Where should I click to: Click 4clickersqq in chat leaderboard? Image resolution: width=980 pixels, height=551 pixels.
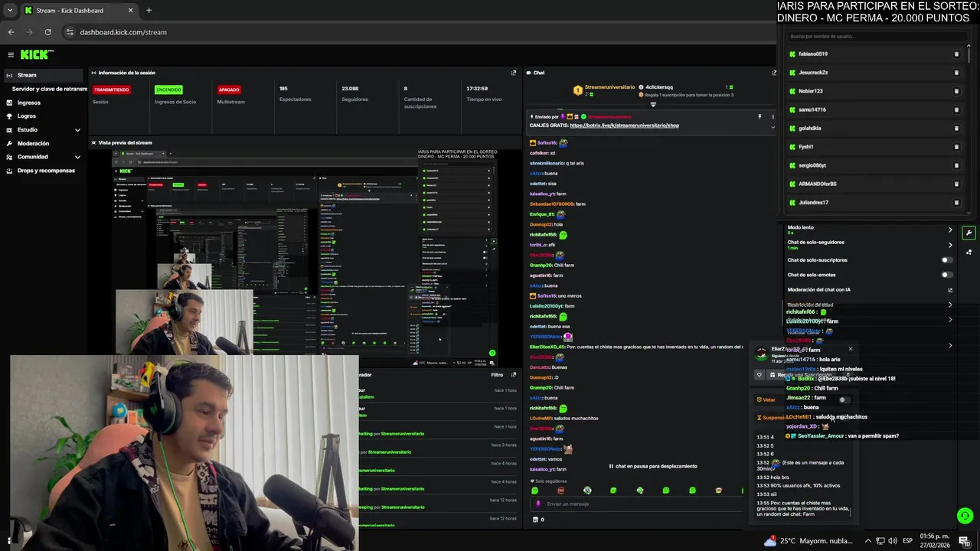[x=659, y=87]
